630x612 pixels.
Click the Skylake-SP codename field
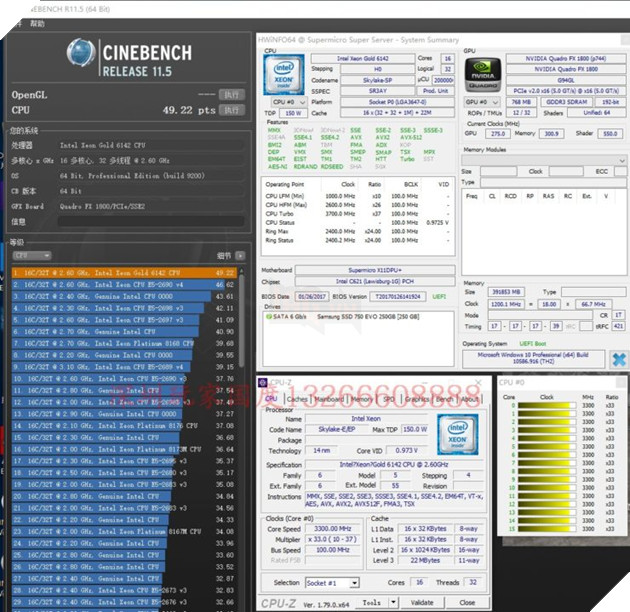tap(377, 80)
